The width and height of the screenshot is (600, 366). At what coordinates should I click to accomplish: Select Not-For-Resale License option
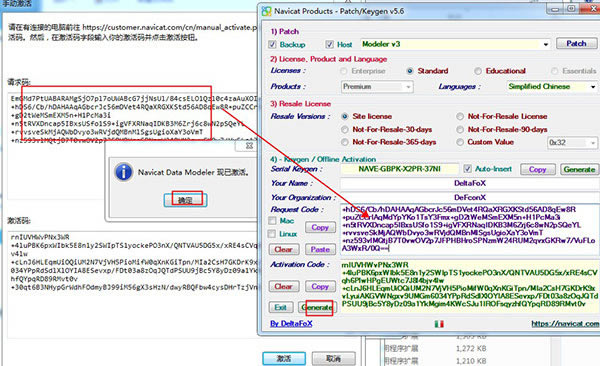[460, 116]
